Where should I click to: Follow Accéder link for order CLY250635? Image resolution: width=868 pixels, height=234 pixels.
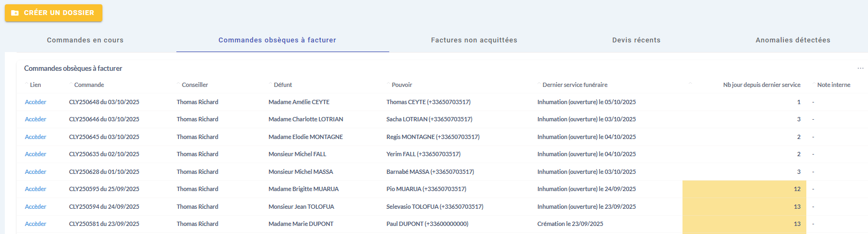point(35,154)
